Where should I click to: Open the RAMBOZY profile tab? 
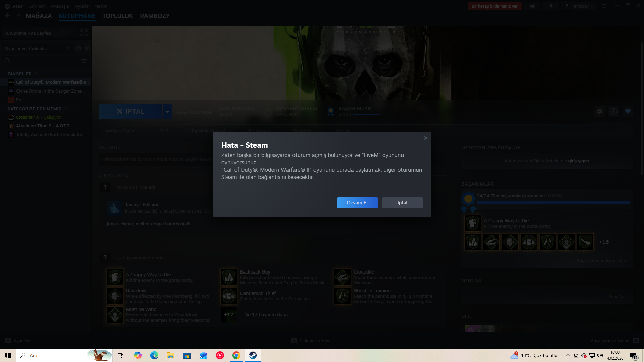(x=155, y=16)
